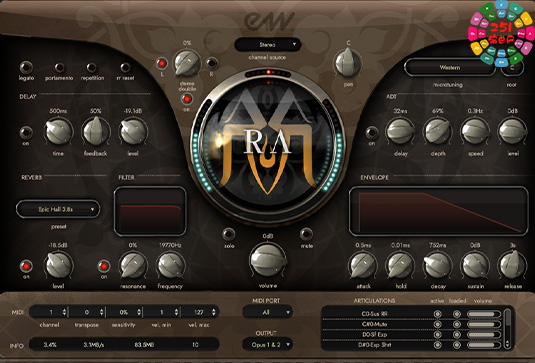Click the pan knob
This screenshot has height=363, width=535.
tap(348, 62)
